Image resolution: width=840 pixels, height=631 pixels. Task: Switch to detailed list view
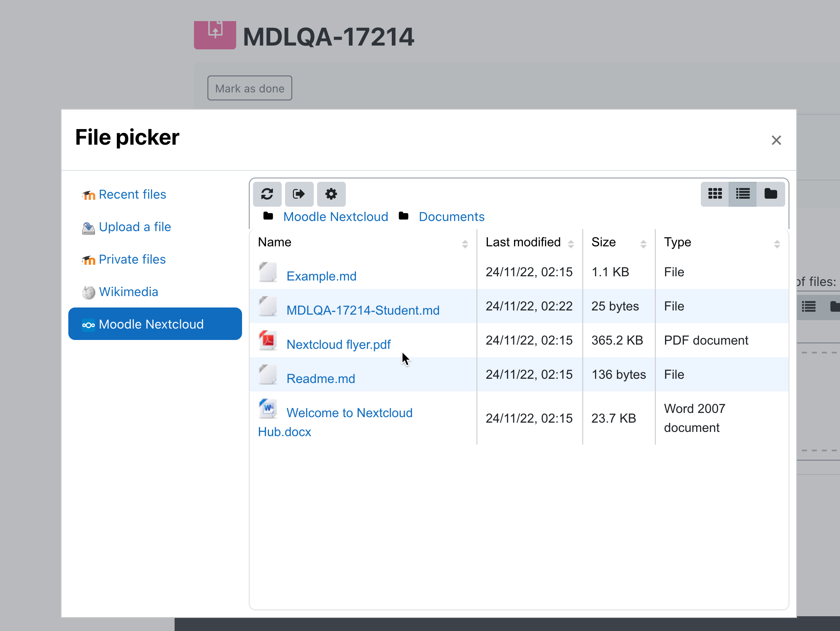click(x=743, y=194)
